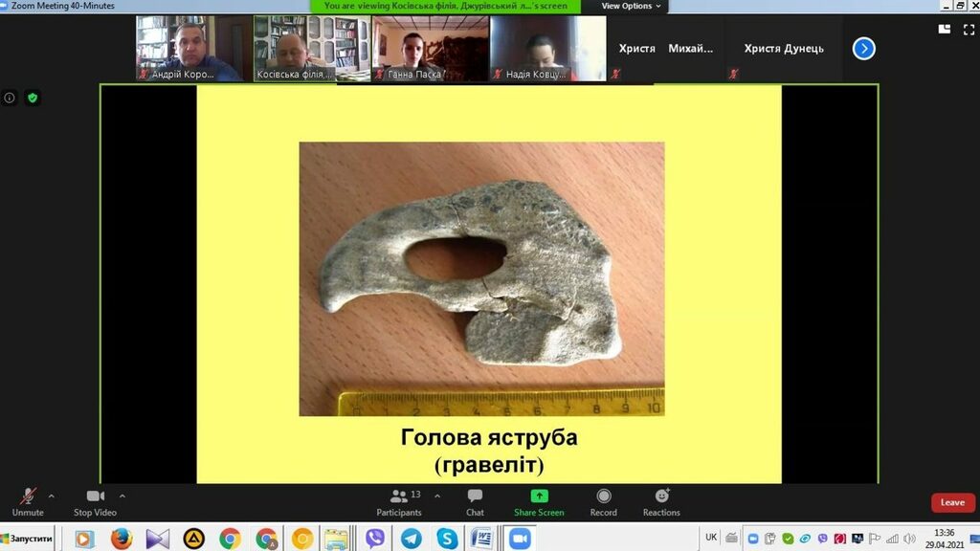Toggle fullscreen mode icon at top right

(x=967, y=29)
